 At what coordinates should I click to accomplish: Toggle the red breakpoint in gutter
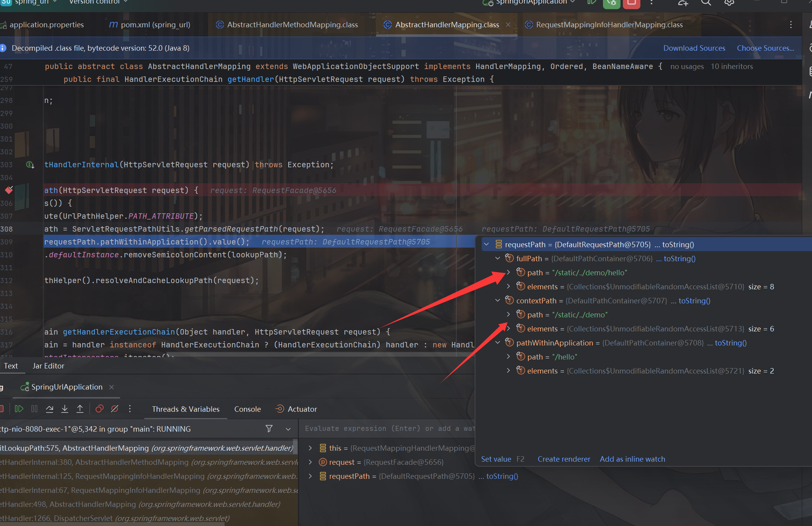click(9, 190)
